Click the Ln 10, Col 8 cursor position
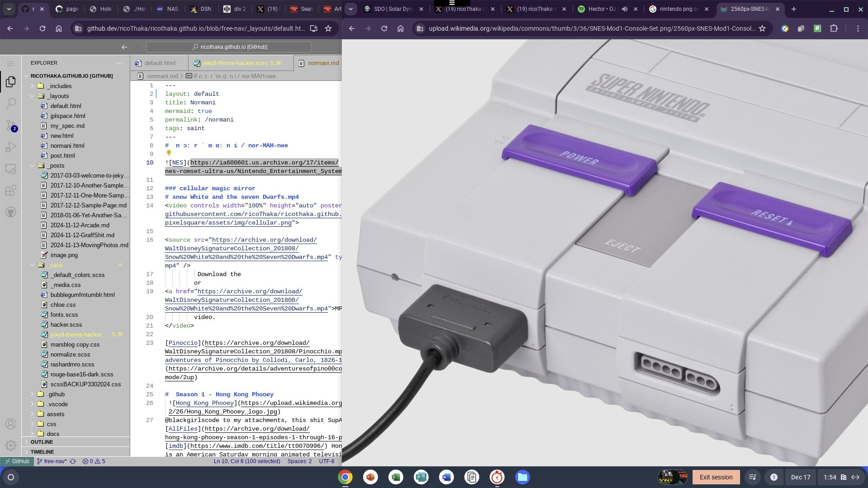The image size is (868, 488). [247, 461]
